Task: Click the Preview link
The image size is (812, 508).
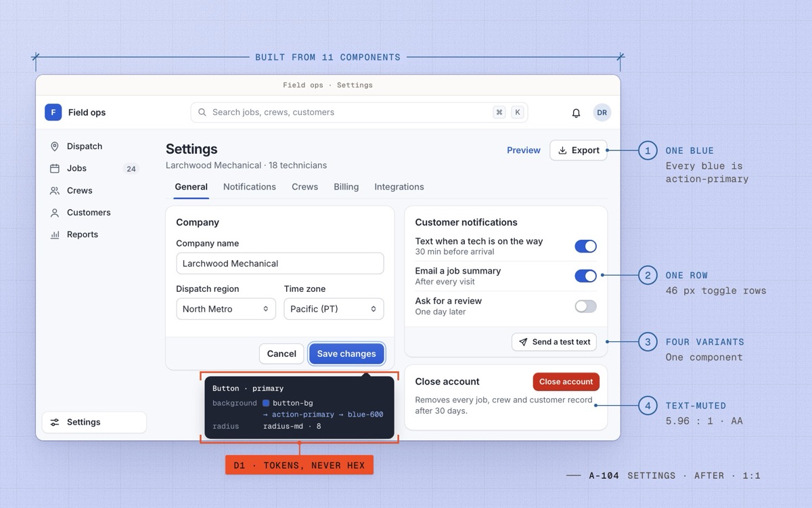Action: (524, 150)
